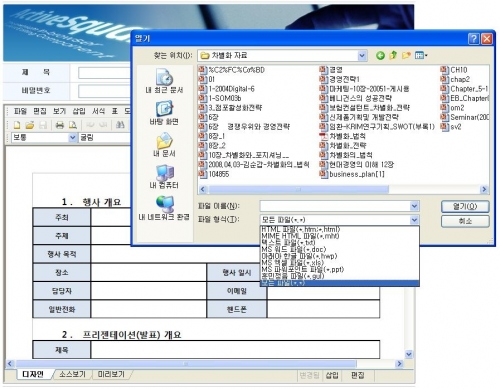This screenshot has width=500, height=389.
Task: Click the green Back arrow in the dialog
Action: point(380,55)
